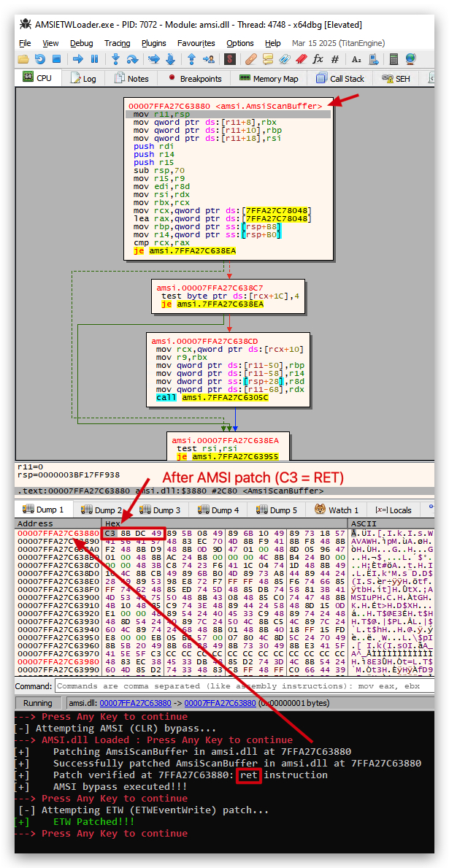Switch to the SEH tab

395,79
